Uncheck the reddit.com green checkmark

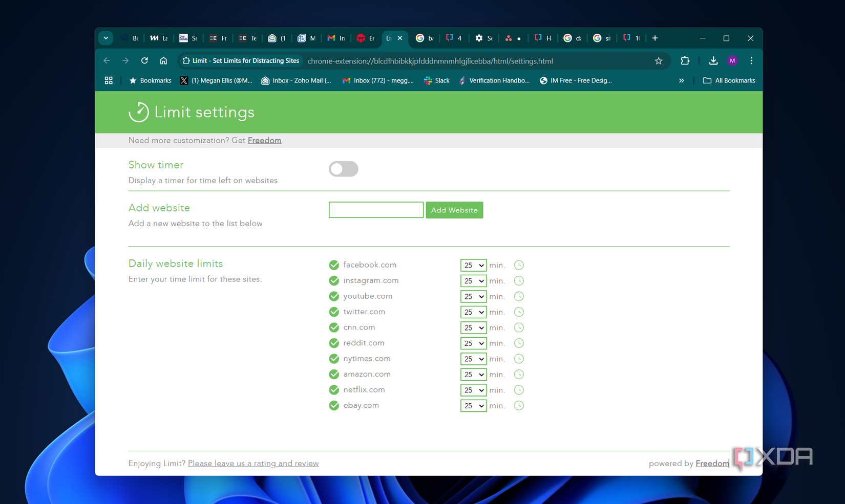[x=334, y=343]
